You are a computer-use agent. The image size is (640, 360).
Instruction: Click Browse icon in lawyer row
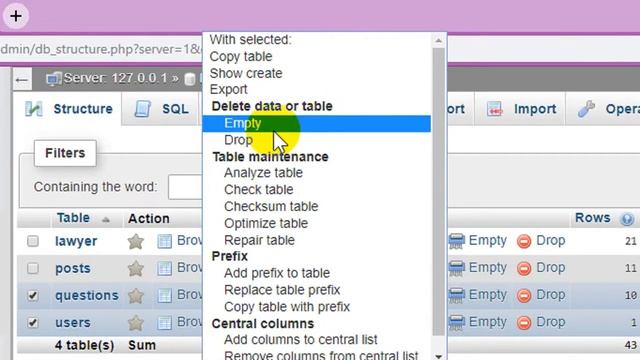click(x=164, y=241)
